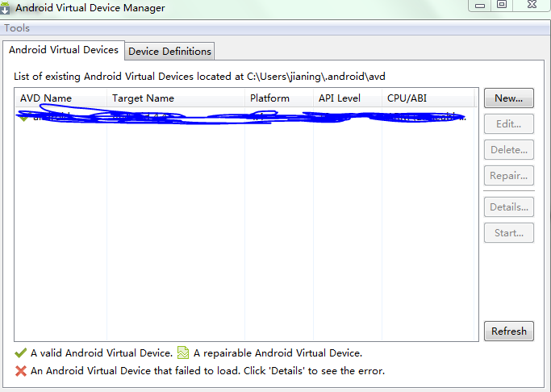Open the Tools menu
This screenshot has width=551, height=392.
click(x=17, y=28)
